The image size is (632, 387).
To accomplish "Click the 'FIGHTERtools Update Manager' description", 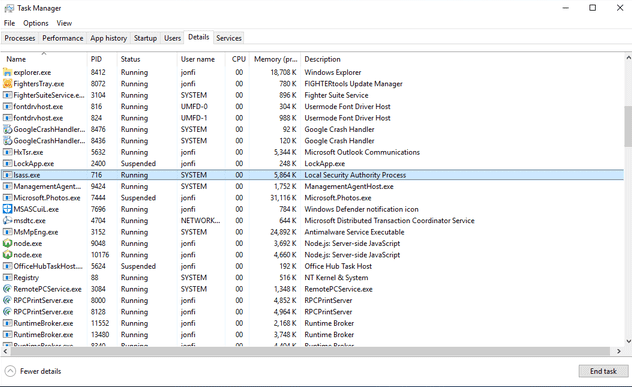I will [353, 84].
